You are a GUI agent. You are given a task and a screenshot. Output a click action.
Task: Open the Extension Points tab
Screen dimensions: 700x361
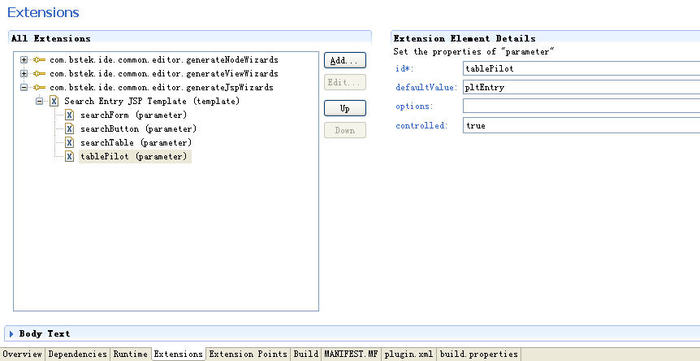click(x=248, y=354)
